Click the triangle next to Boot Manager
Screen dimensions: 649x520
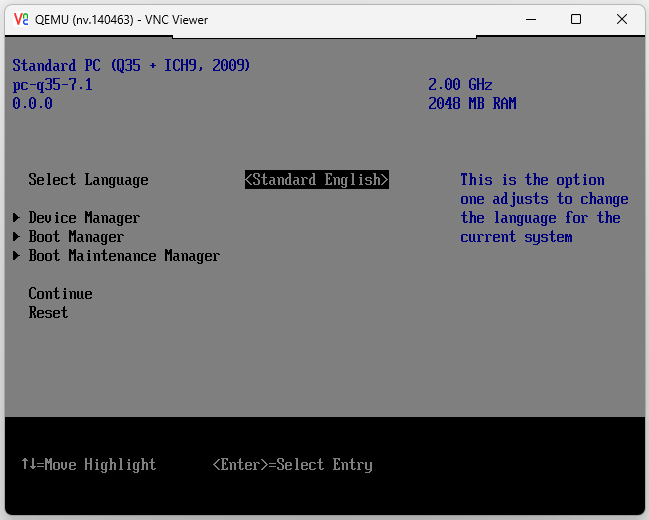click(17, 237)
